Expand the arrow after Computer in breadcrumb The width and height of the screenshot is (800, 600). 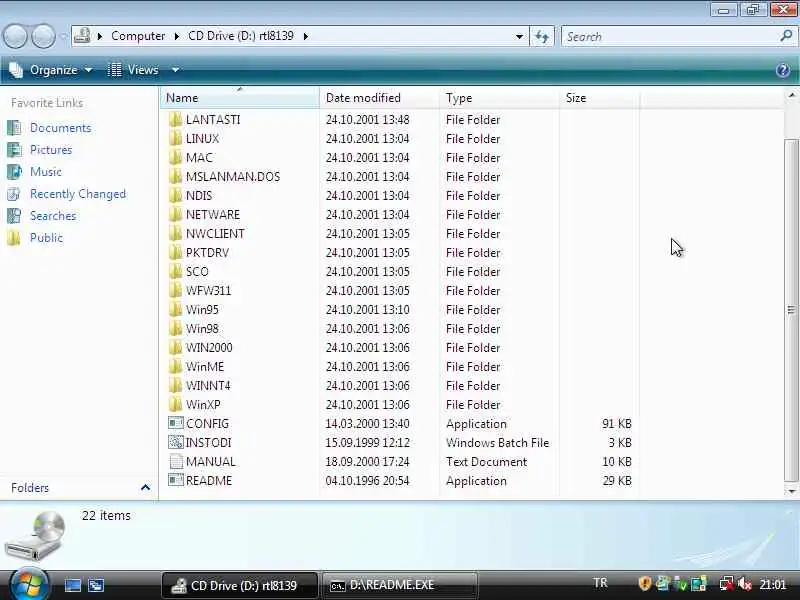point(177,36)
